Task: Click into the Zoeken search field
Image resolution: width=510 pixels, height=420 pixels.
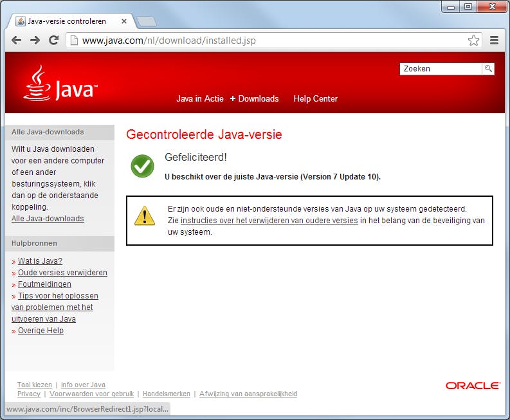Action: pyautogui.click(x=441, y=69)
